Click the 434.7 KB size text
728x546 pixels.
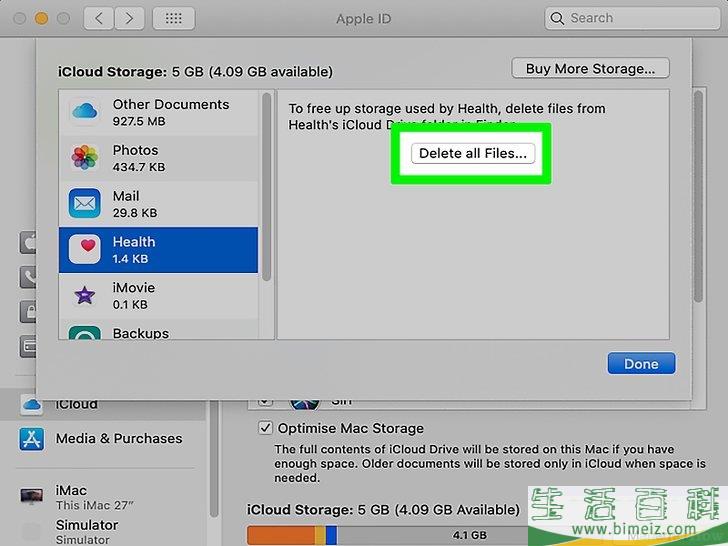pyautogui.click(x=139, y=167)
